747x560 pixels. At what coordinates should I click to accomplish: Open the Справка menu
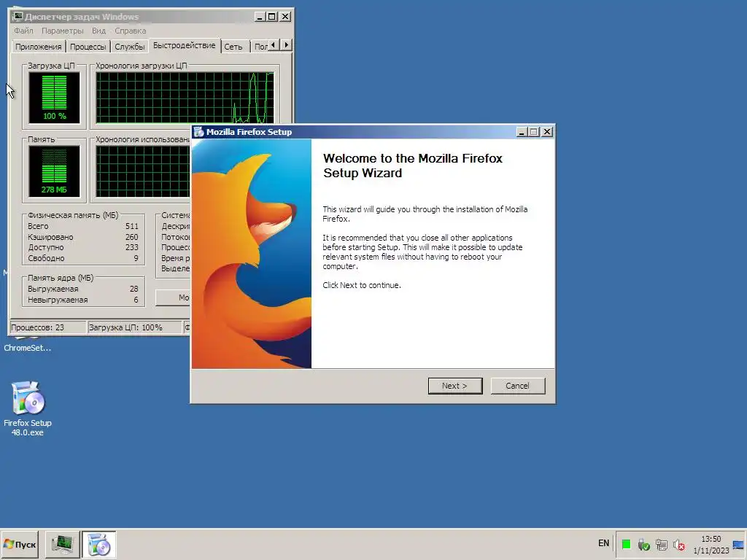[130, 31]
